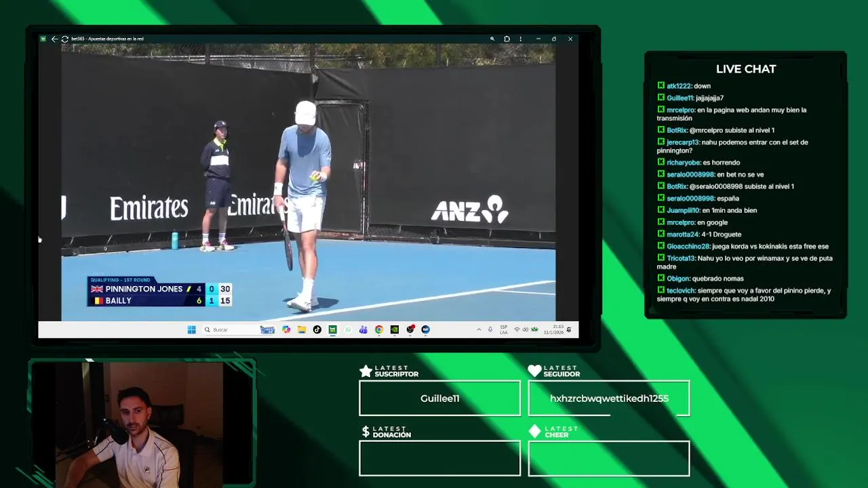Click the hxhzrcbwqwettikedh1255 latest follower box
868x488 pixels.
tap(609, 398)
